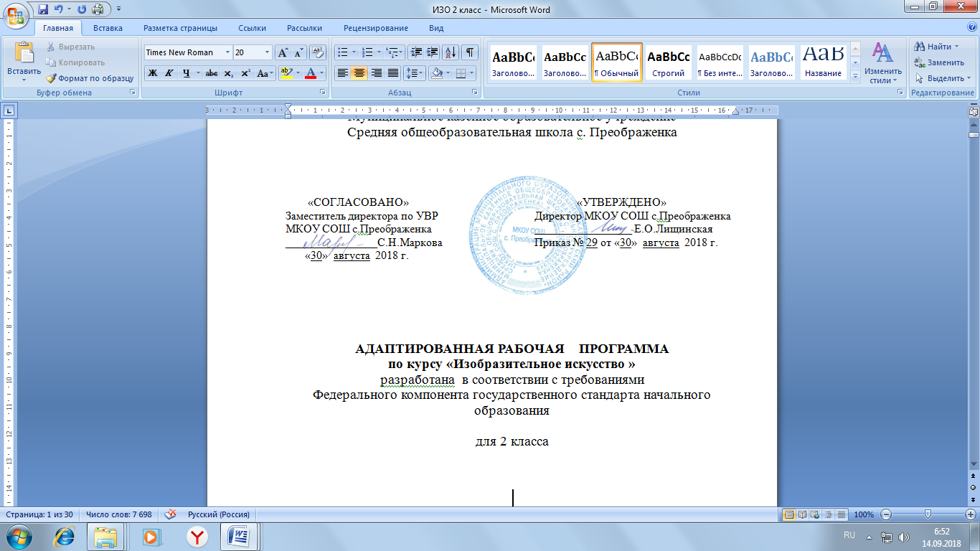The image size is (980, 551).
Task: Switch to Вид tab
Action: pyautogui.click(x=436, y=28)
